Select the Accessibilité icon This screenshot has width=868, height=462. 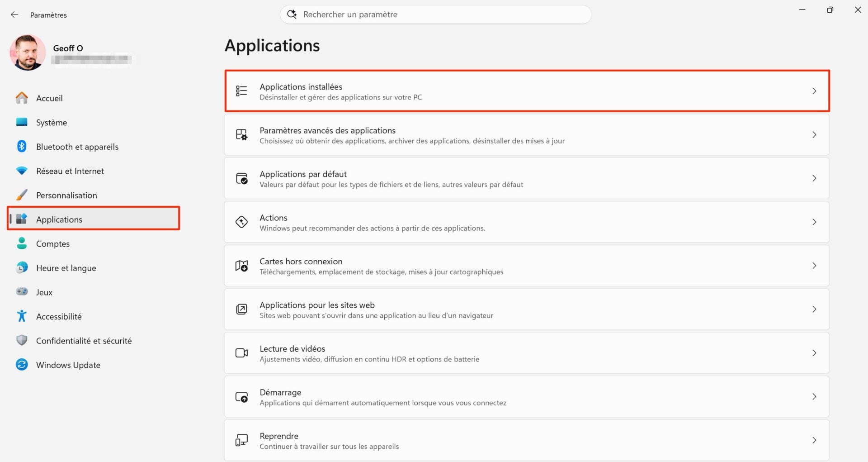(x=22, y=316)
